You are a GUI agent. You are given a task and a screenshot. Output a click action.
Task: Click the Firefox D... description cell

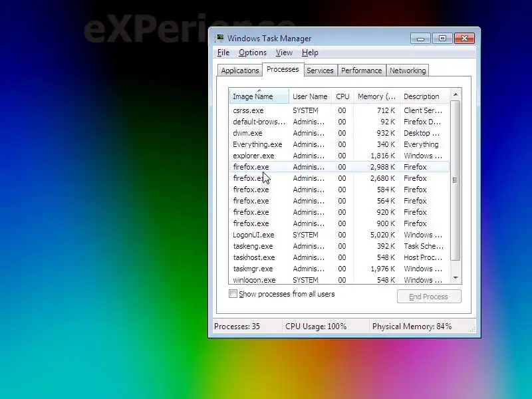[x=422, y=122]
